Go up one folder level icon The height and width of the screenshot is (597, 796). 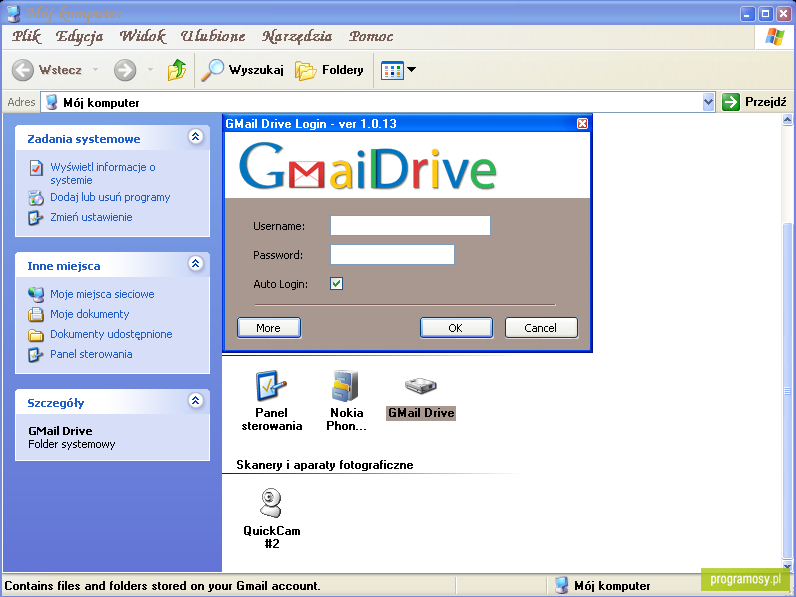point(177,70)
